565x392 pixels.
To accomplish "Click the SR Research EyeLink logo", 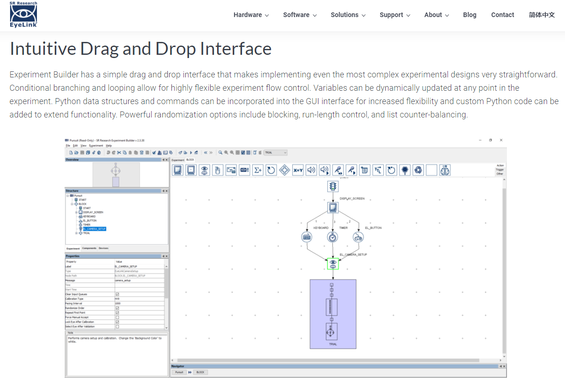I will (24, 14).
